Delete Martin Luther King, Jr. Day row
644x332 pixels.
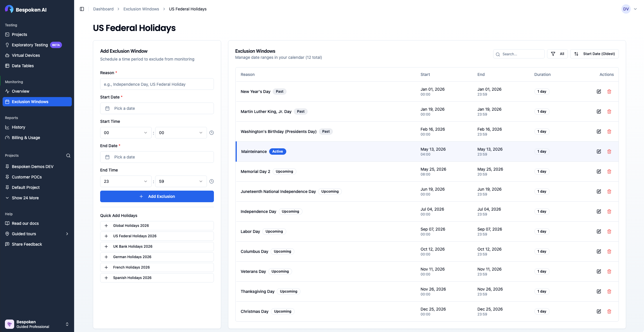click(609, 112)
